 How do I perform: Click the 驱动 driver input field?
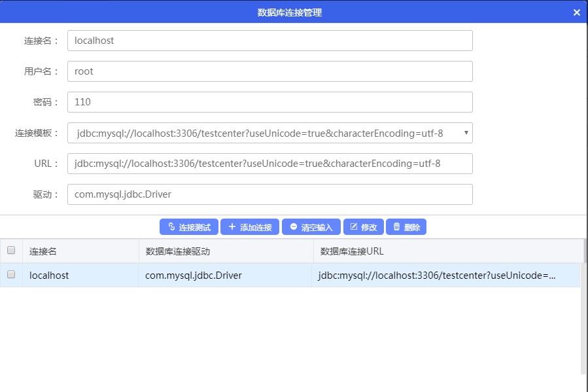pos(269,194)
